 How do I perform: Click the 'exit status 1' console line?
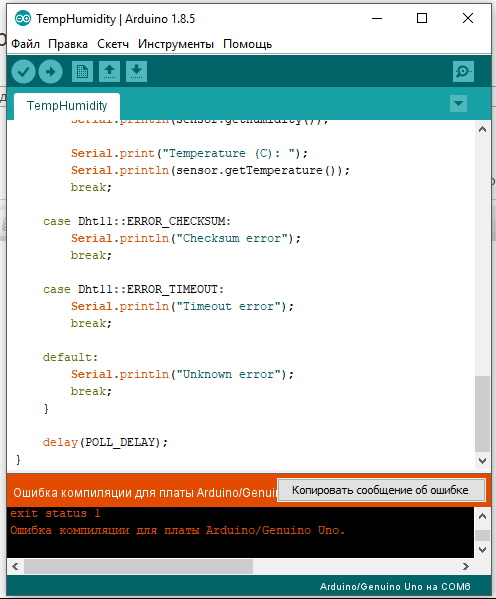click(x=55, y=513)
